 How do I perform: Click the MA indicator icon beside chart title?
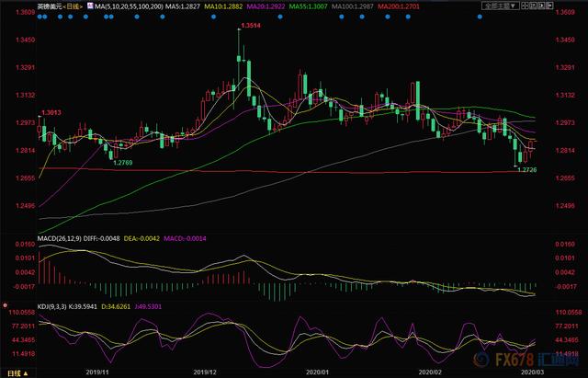coord(88,6)
